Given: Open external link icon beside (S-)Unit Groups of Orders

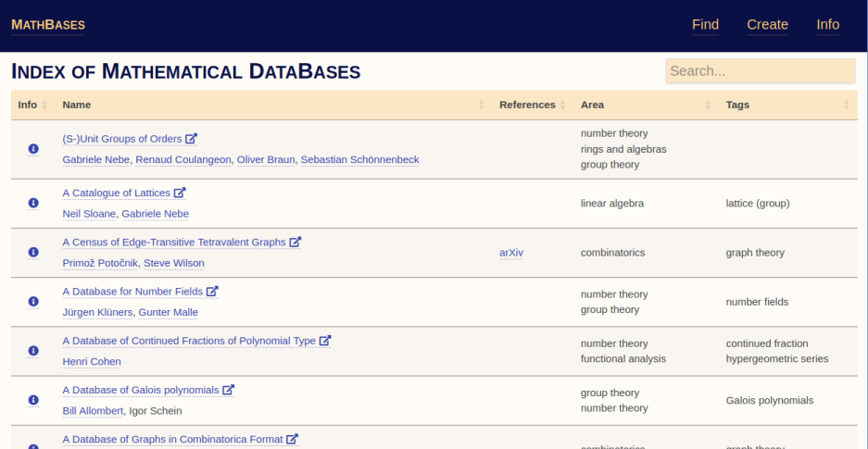Looking at the screenshot, I should (x=192, y=139).
